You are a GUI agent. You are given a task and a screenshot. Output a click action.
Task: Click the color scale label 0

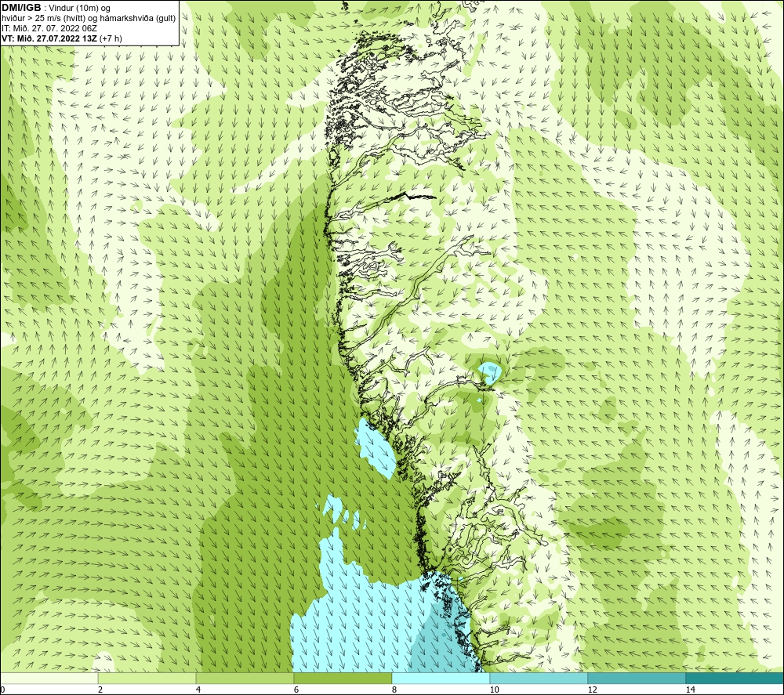[x=2, y=690]
